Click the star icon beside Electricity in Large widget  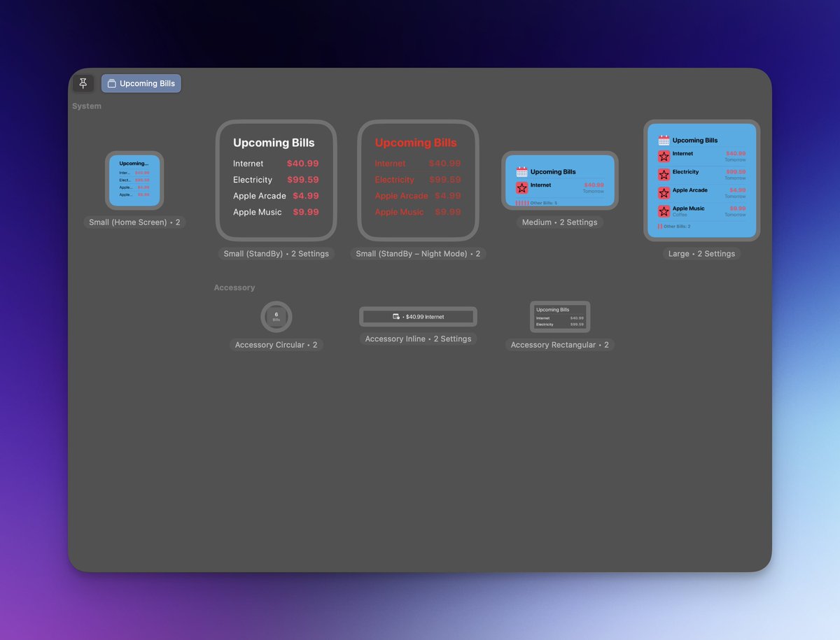click(663, 173)
